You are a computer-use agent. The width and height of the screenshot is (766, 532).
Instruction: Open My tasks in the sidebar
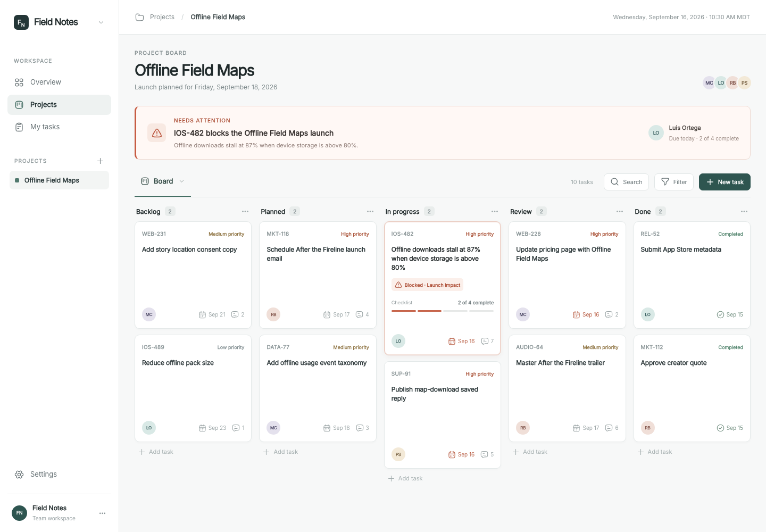[x=59, y=127]
